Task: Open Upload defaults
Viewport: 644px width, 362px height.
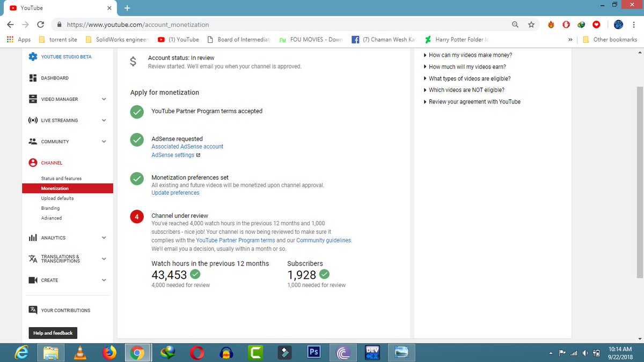Action: pos(57,198)
